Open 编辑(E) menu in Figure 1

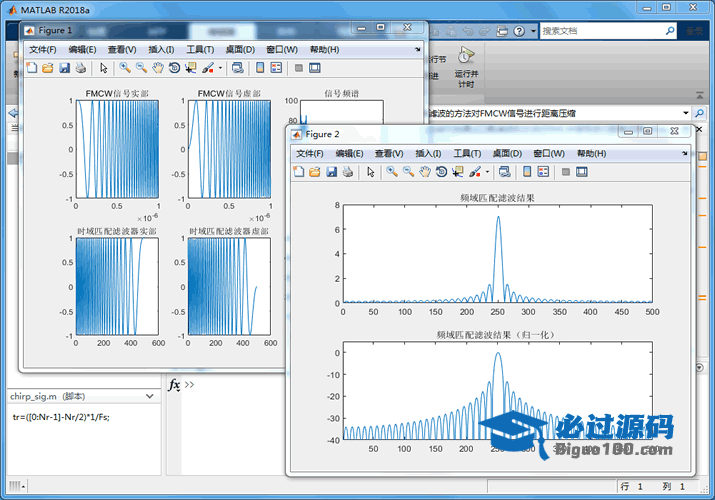point(83,50)
